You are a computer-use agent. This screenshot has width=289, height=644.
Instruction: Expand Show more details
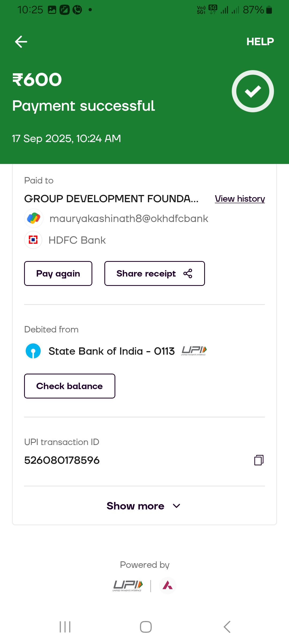135,506
